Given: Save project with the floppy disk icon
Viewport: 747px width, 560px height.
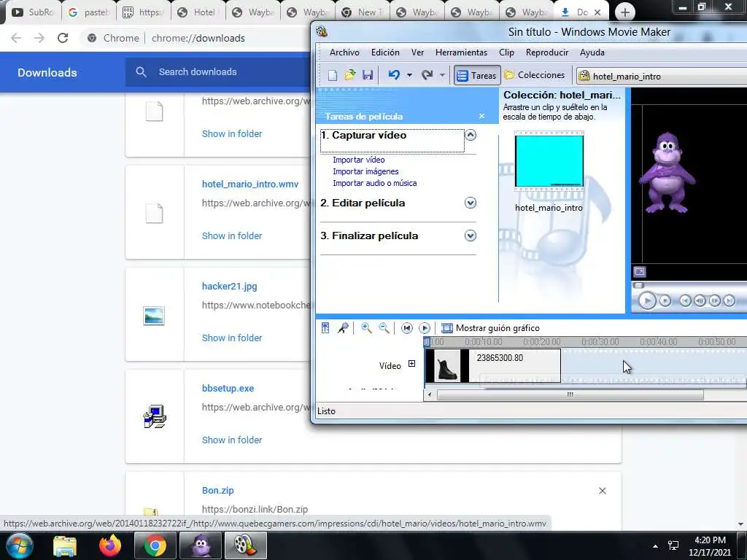Looking at the screenshot, I should [368, 75].
